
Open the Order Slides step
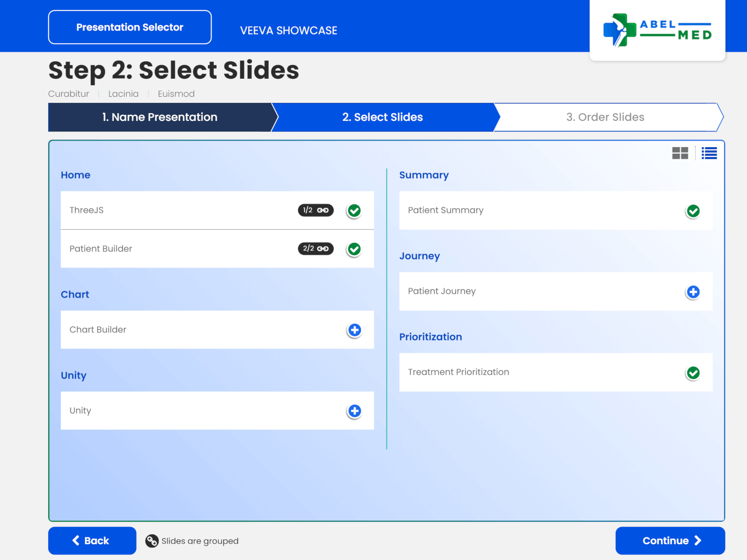(x=605, y=117)
